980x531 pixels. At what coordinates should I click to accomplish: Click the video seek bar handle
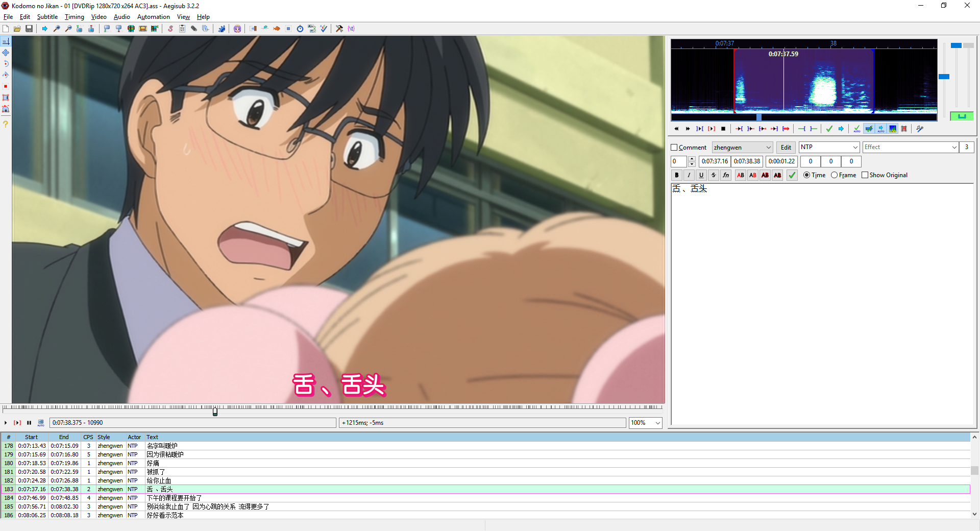pyautogui.click(x=215, y=412)
